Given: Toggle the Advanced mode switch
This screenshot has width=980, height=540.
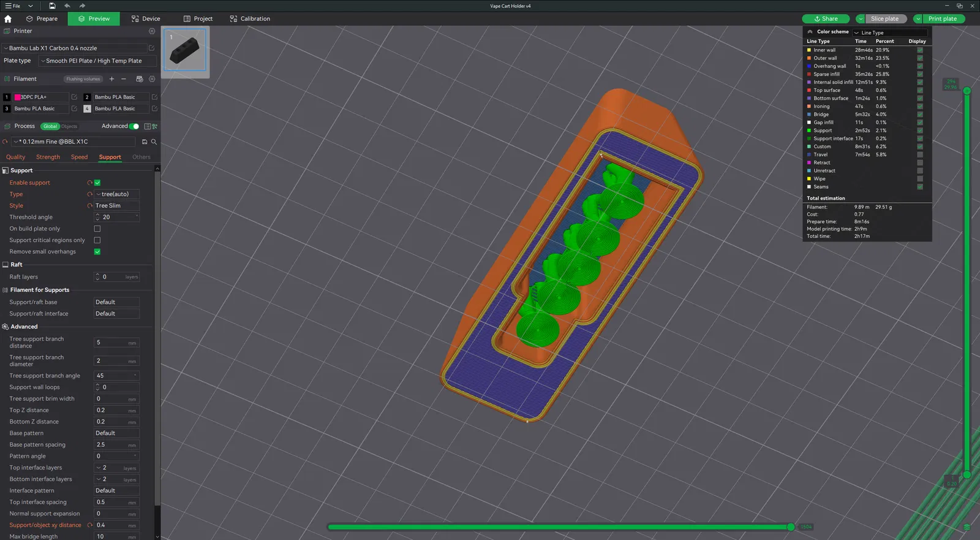Looking at the screenshot, I should point(134,126).
